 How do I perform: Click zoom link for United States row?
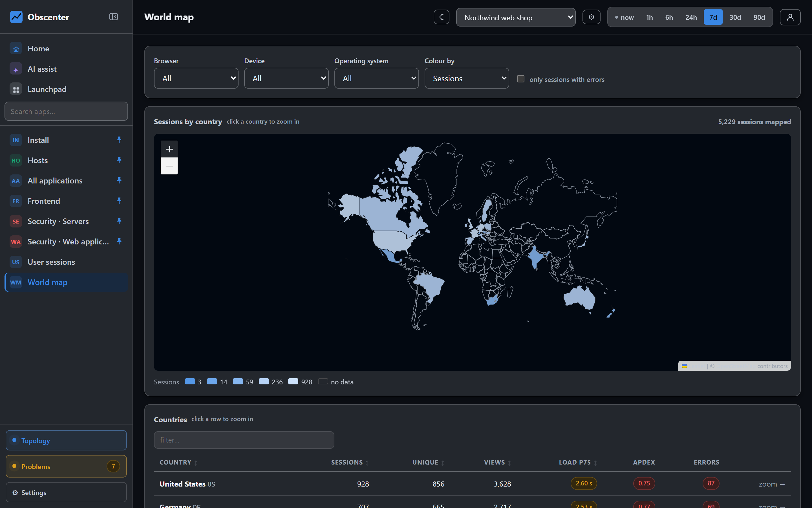pyautogui.click(x=772, y=484)
